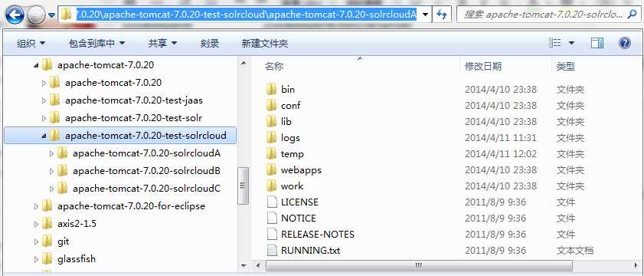Select the webapps folder icon
Screen dimensions: 644x276
tap(271, 169)
